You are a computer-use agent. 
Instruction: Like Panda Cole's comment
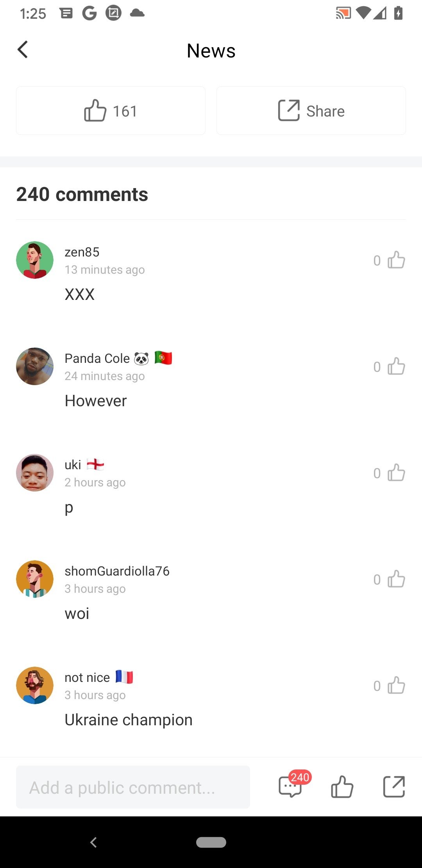396,366
